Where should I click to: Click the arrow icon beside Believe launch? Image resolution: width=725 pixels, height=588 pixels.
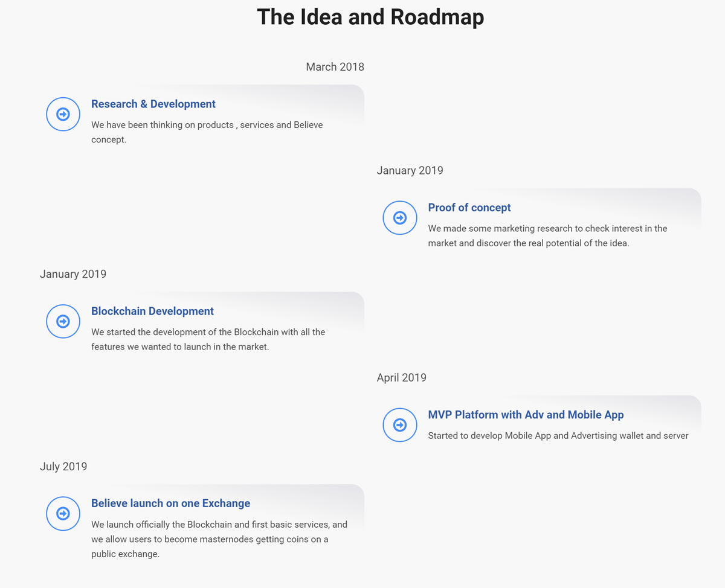click(x=63, y=514)
